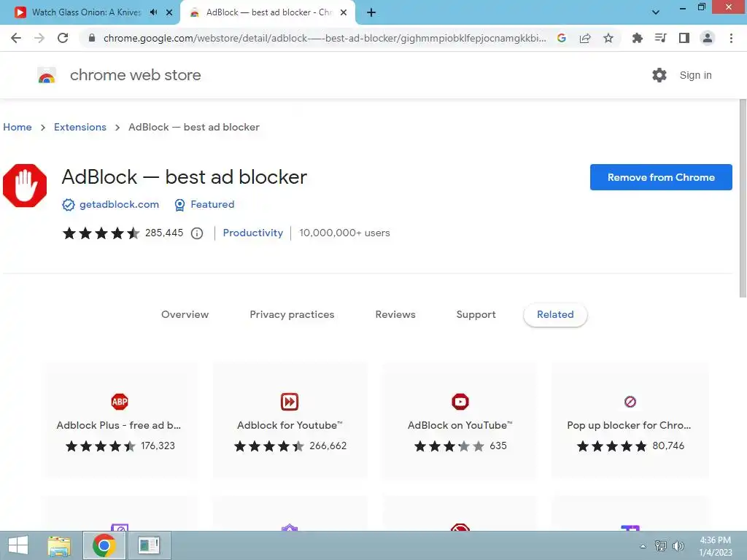Bookmark this page with the star icon
Image resolution: width=747 pixels, height=560 pixels.
click(x=608, y=38)
